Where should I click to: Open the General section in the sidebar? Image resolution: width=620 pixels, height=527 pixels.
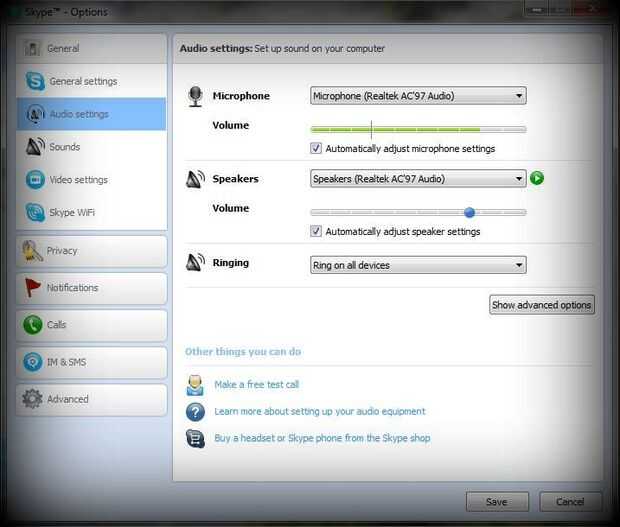(x=91, y=49)
